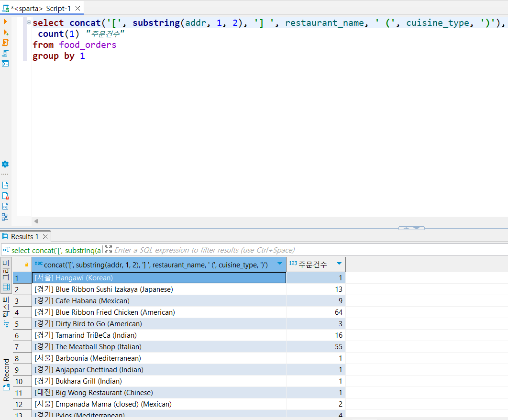Select row number 7 header
Image resolution: width=508 pixels, height=420 pixels.
(x=22, y=347)
